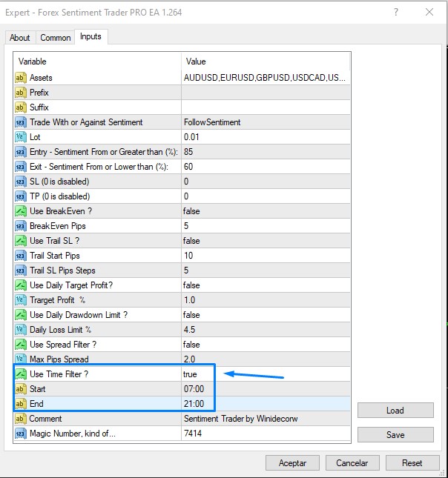Click the integer icon beside Trade With or Against Sentiment

click(x=21, y=122)
